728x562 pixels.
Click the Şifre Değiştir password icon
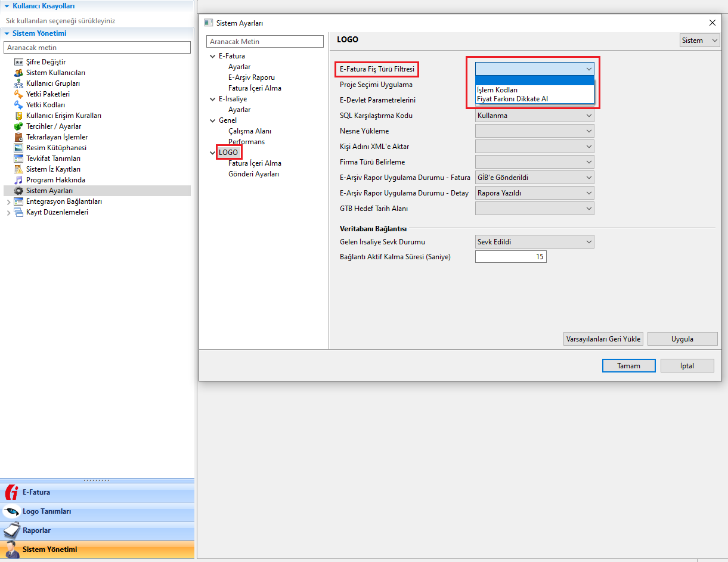pos(18,62)
